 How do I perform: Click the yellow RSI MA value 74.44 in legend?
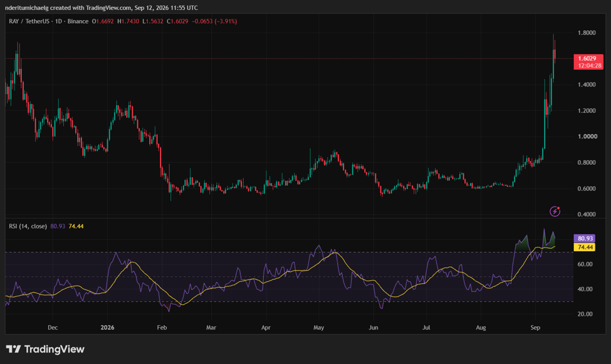tap(76, 226)
